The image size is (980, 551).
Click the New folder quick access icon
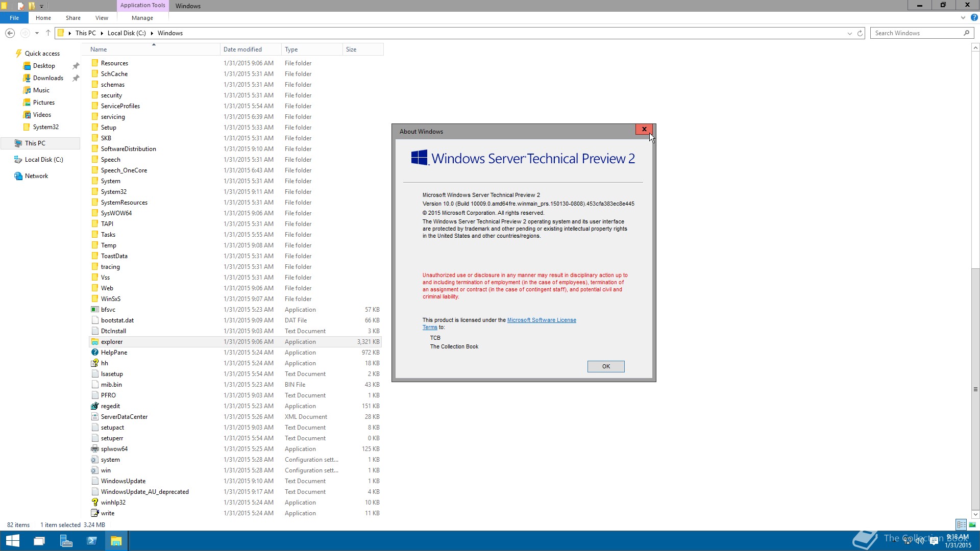coord(32,6)
